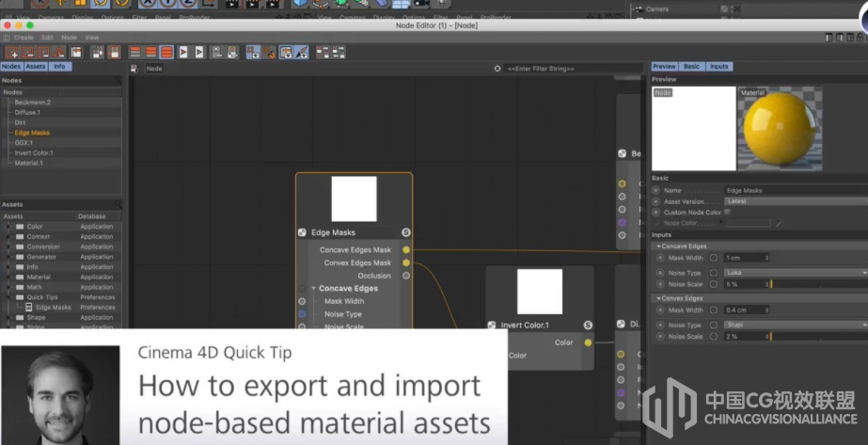Viewport: 868px width, 445px height.
Task: Toggle Convex Edges Noise Type animation dot
Action: pyautogui.click(x=660, y=326)
